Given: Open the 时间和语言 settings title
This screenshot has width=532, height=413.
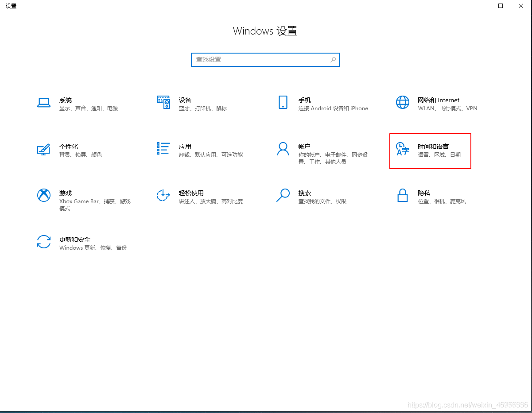Looking at the screenshot, I should (x=433, y=147).
